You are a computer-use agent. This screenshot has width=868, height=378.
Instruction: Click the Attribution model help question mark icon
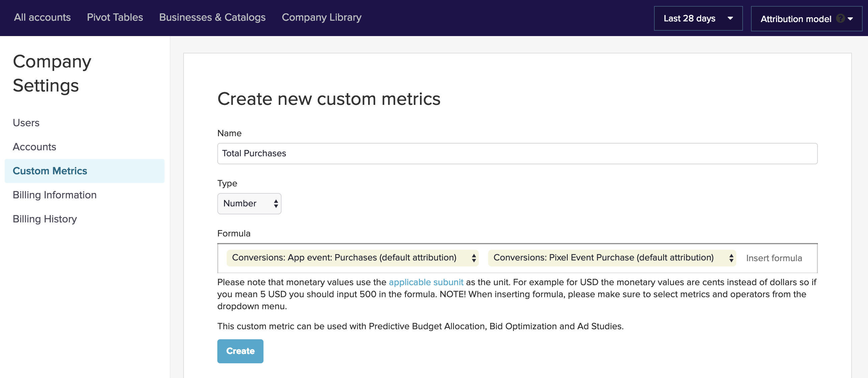(x=840, y=18)
